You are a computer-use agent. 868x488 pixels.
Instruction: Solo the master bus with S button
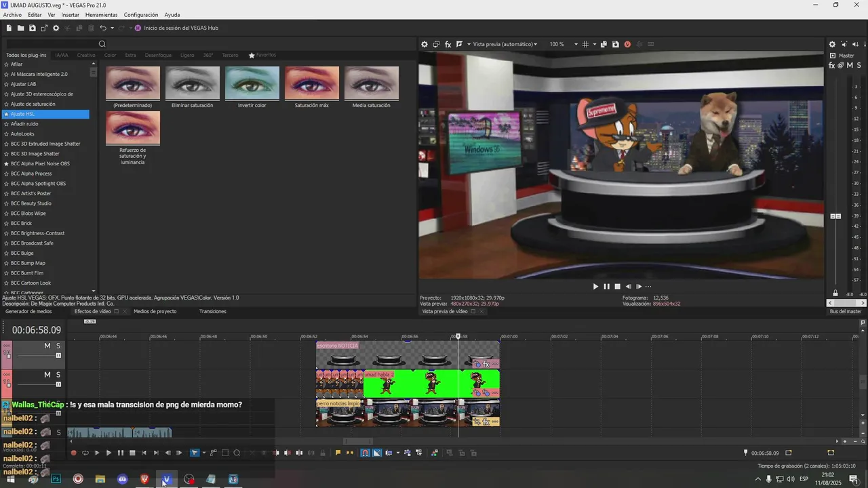859,66
